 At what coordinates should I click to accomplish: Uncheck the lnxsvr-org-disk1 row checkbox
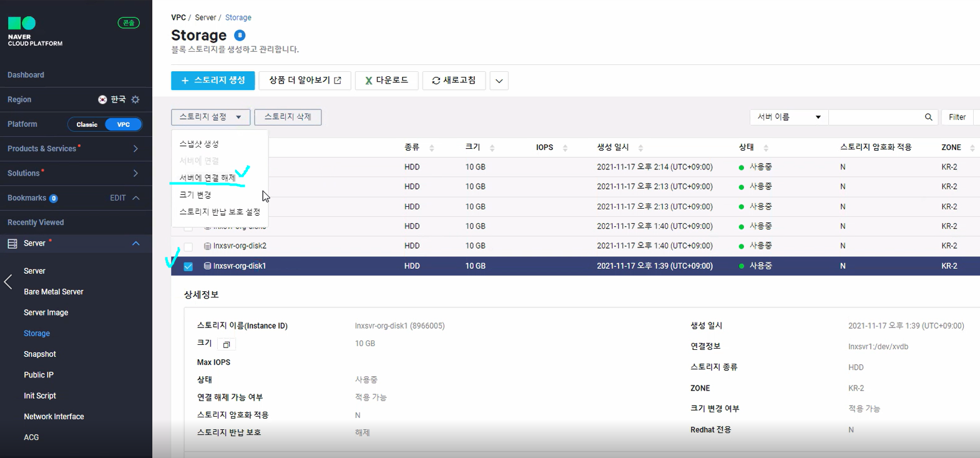coord(188,266)
